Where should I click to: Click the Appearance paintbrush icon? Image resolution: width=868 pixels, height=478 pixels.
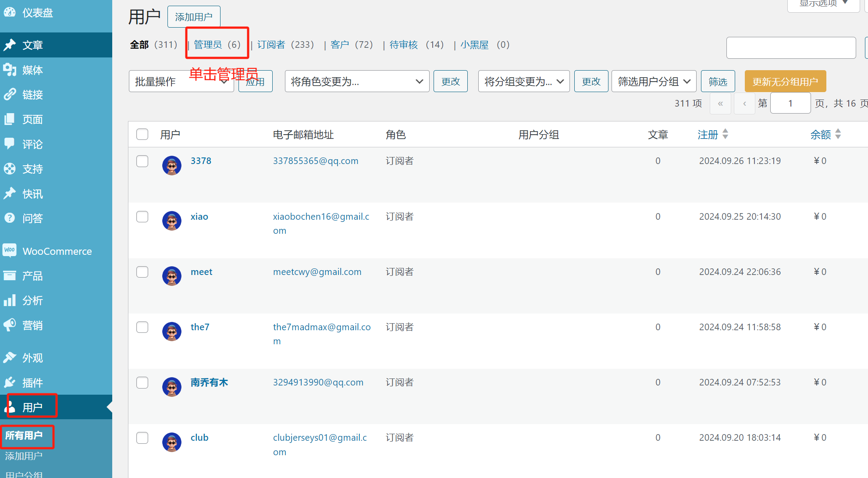click(10, 358)
